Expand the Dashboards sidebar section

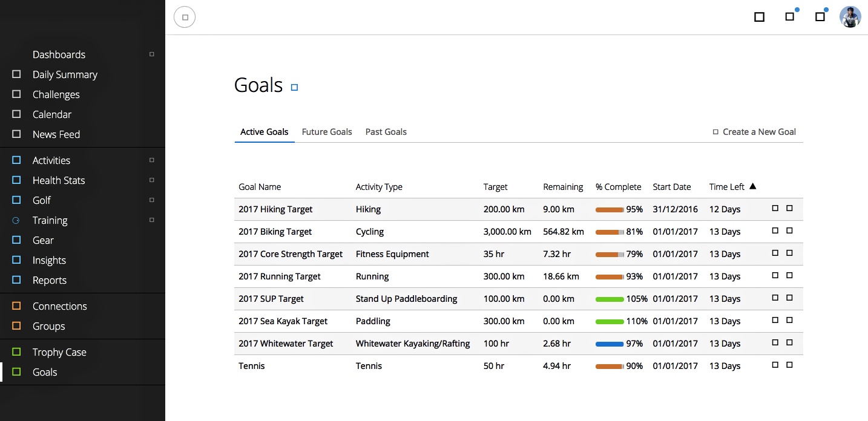pyautogui.click(x=152, y=54)
